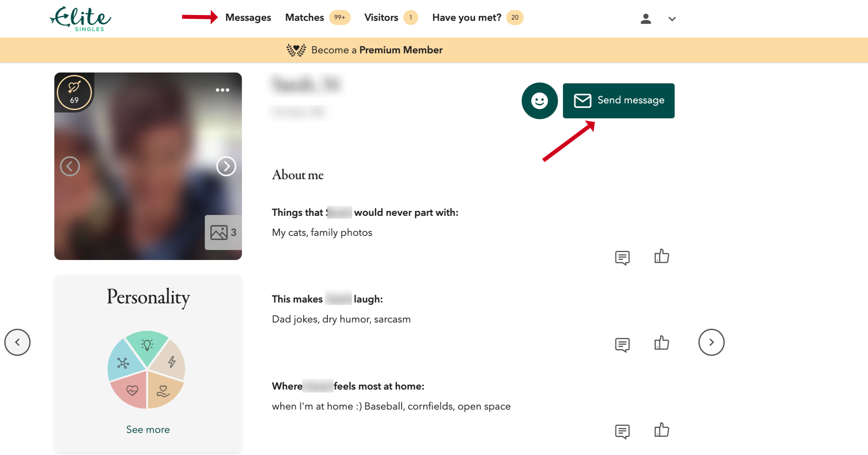Like the 'feels most at home' answer
The height and width of the screenshot is (455, 868).
(661, 430)
